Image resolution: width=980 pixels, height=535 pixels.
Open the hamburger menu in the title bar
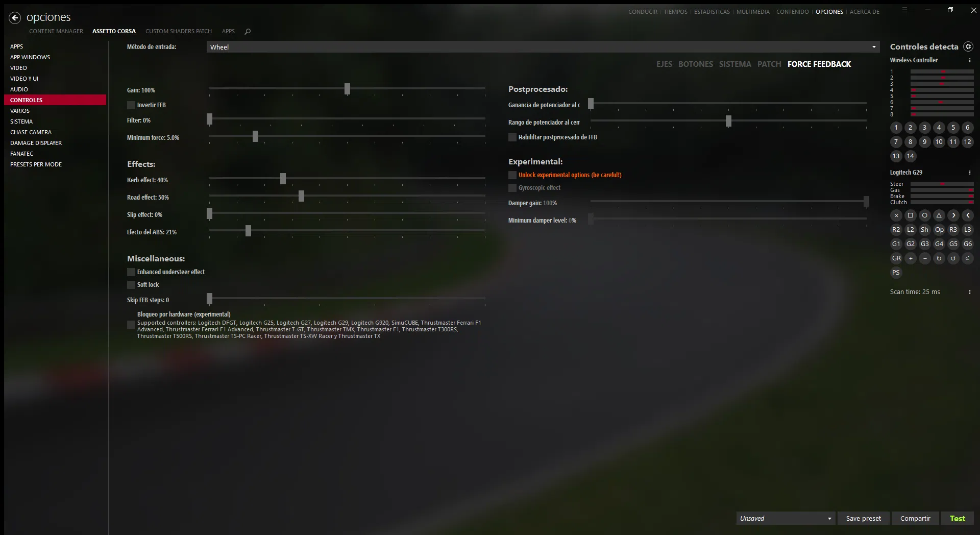(904, 10)
